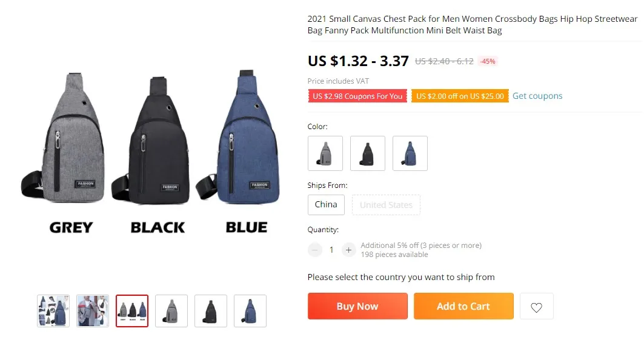Select the blue bag color option
Image resolution: width=644 pixels, height=354 pixels.
tap(410, 153)
